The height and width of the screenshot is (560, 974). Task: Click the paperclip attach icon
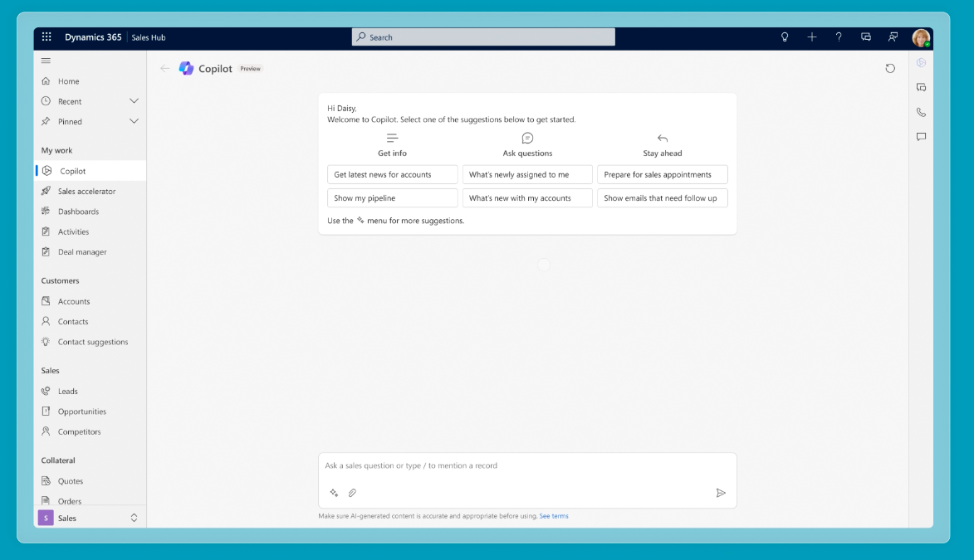[x=352, y=493]
